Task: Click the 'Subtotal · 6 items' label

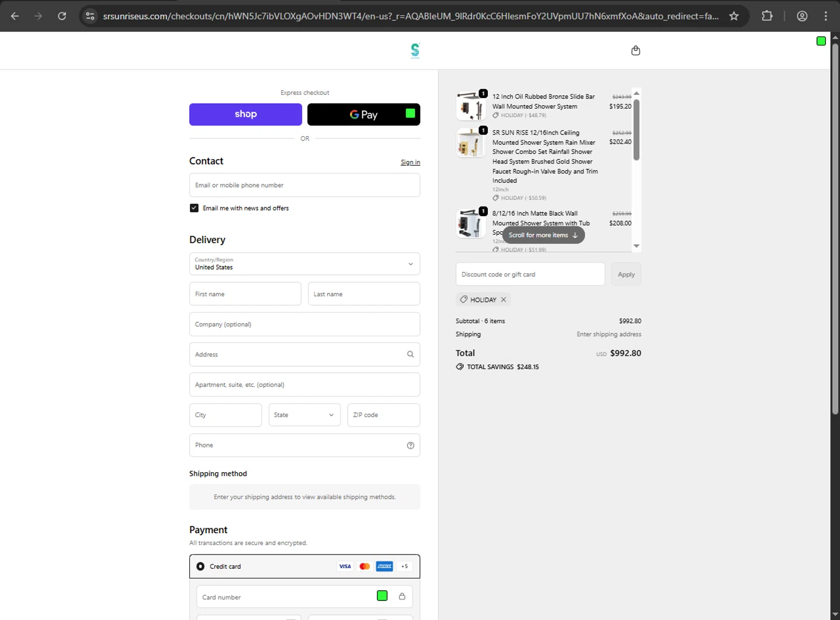Action: pyautogui.click(x=480, y=321)
